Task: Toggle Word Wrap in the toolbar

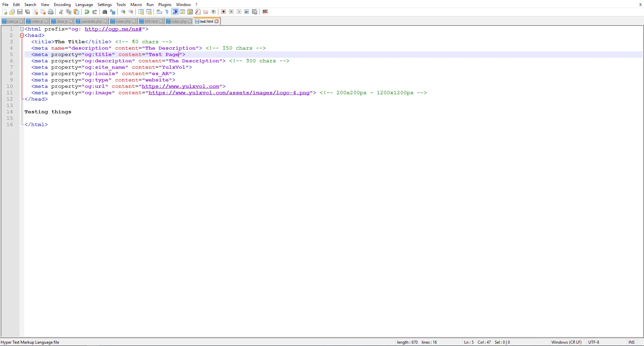Action: point(159,12)
